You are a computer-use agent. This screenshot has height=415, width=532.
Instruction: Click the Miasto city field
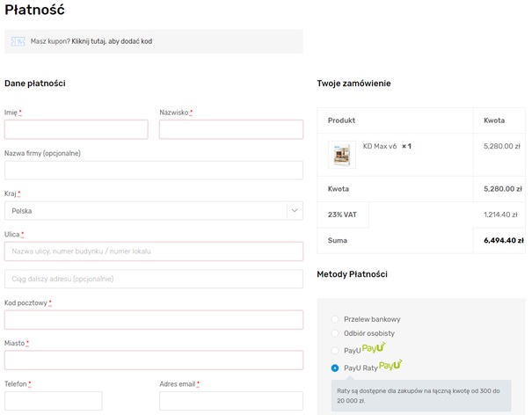153,360
